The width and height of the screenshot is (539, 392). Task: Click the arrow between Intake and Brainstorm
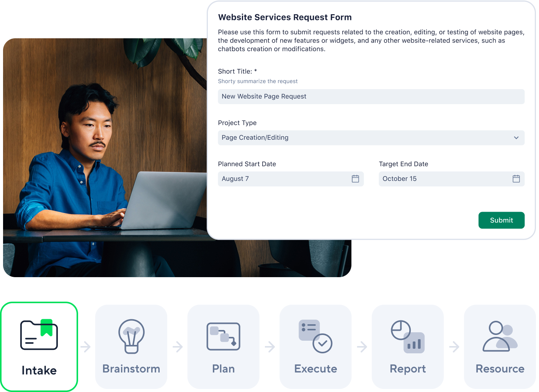(x=85, y=346)
